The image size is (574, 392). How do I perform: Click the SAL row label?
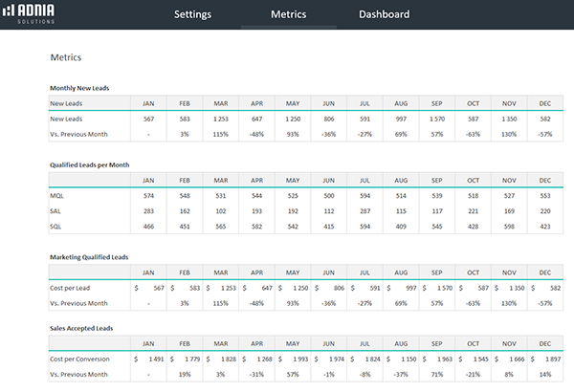[x=55, y=210]
